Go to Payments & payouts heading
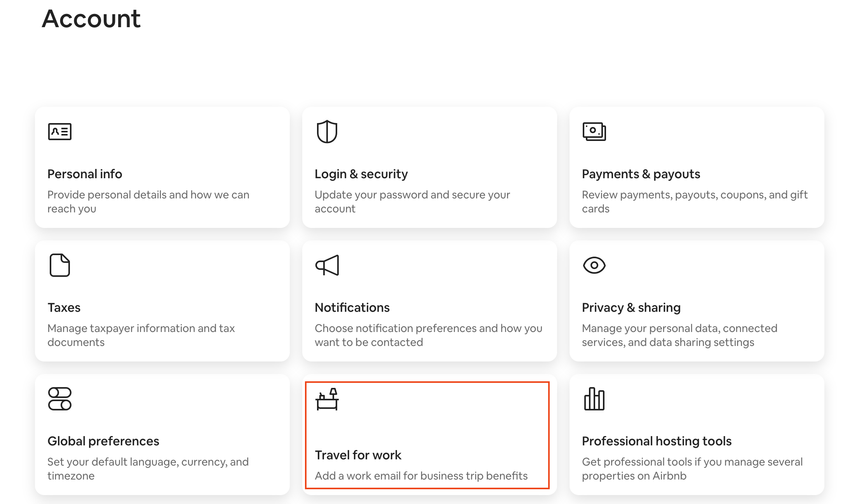The image size is (857, 504). click(x=641, y=174)
